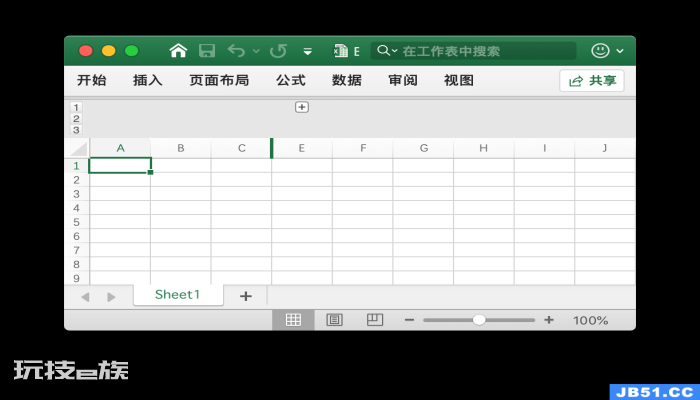Open the smiley feedback icon

[600, 50]
